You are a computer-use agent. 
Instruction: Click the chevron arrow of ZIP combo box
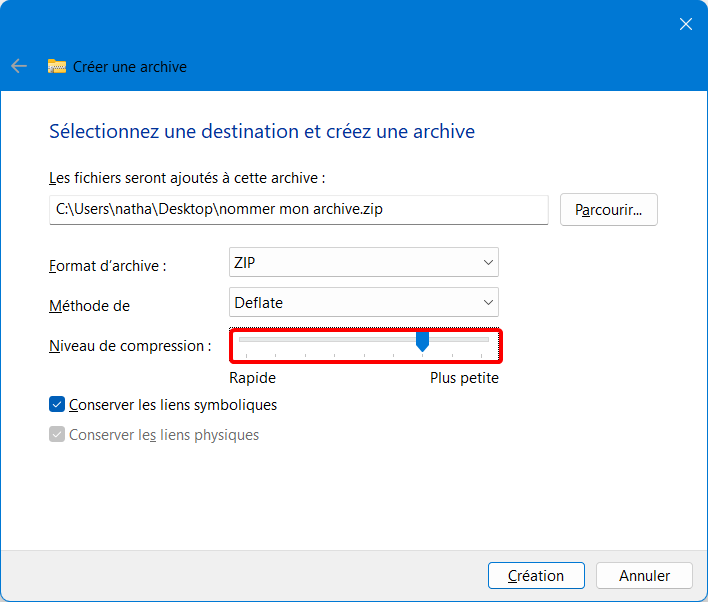(x=488, y=262)
